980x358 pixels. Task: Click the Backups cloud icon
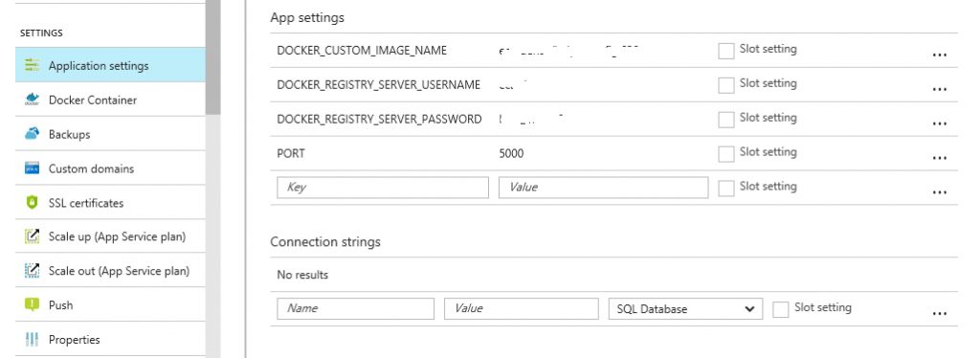coord(32,134)
